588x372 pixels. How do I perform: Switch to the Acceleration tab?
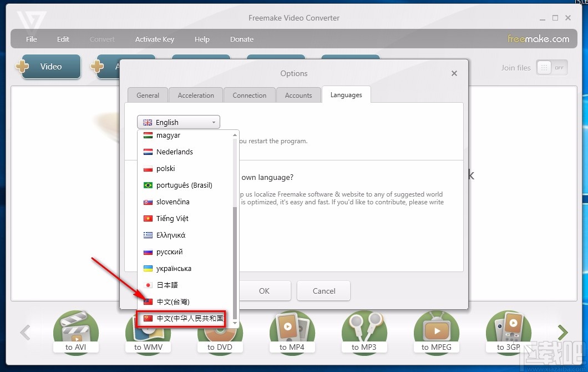click(x=195, y=95)
